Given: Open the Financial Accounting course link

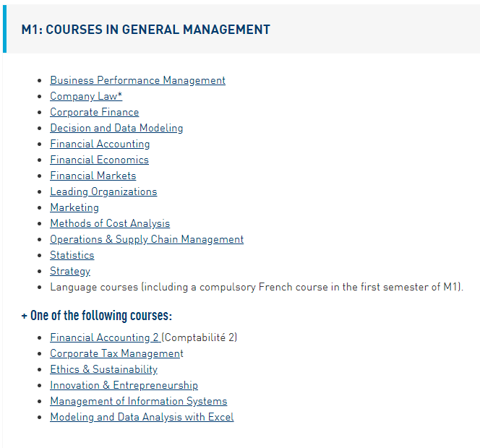Looking at the screenshot, I should pos(100,144).
